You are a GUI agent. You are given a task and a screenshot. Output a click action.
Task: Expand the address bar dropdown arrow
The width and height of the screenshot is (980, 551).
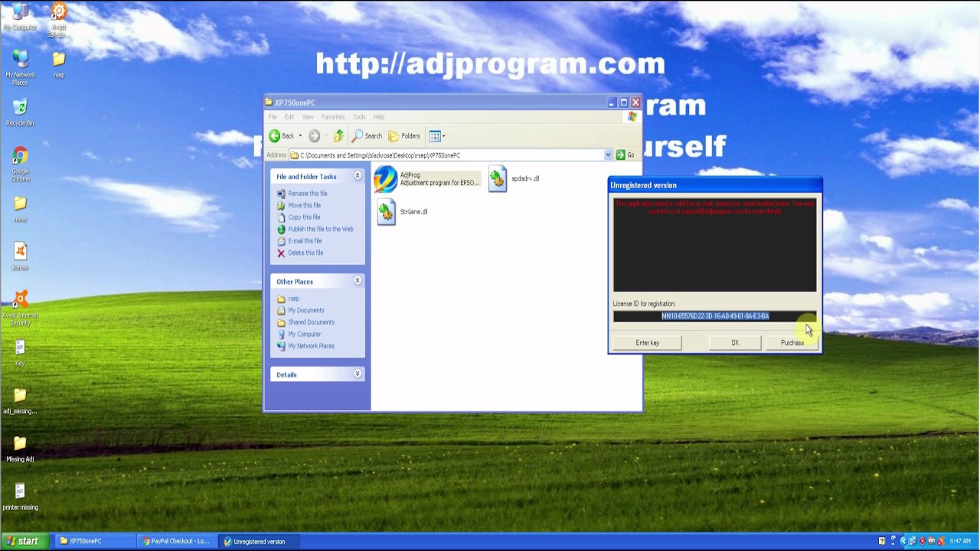[608, 155]
